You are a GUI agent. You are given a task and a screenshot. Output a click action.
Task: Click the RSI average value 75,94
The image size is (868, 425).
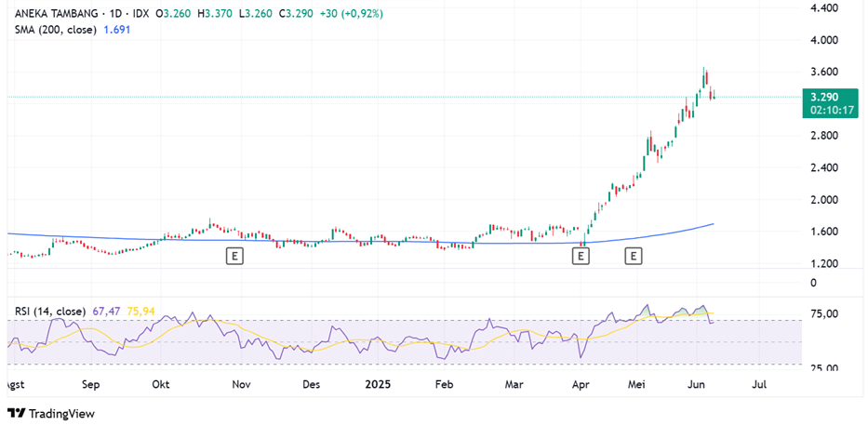pyautogui.click(x=139, y=312)
